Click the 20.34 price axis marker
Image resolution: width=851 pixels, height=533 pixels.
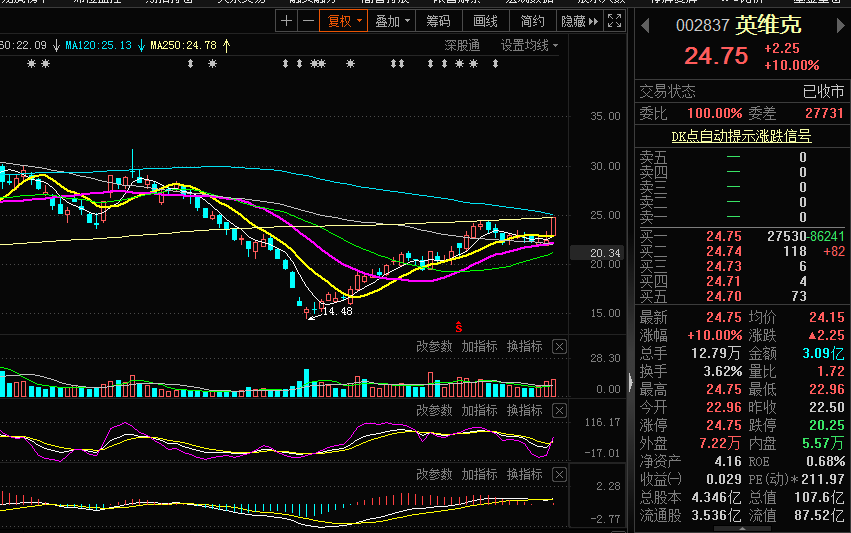click(597, 253)
